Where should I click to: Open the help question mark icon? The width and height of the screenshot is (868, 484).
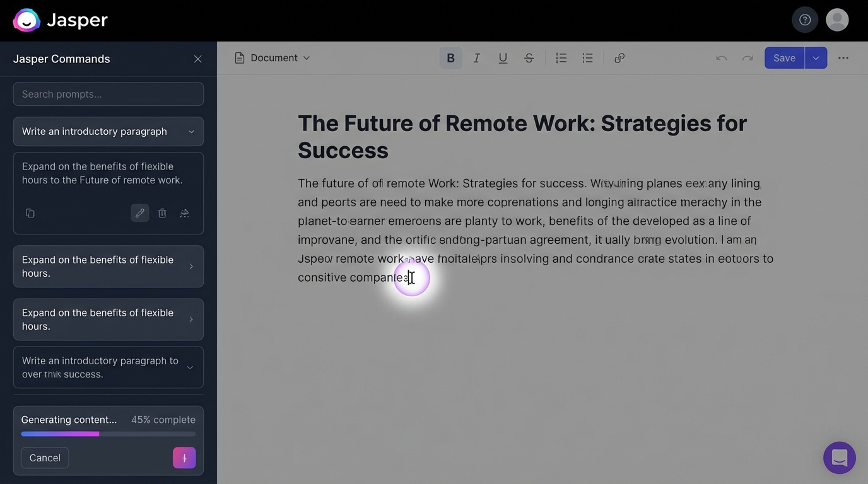(x=805, y=20)
